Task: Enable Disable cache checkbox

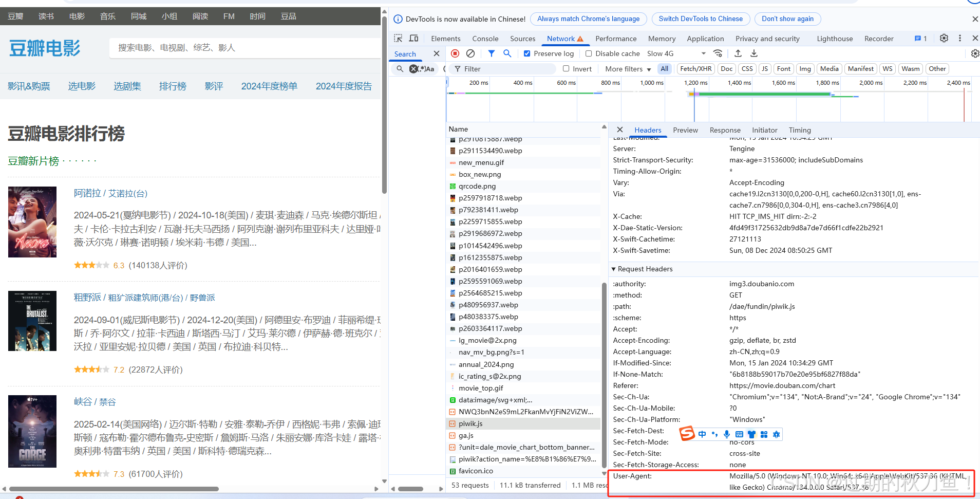Action: [x=589, y=53]
